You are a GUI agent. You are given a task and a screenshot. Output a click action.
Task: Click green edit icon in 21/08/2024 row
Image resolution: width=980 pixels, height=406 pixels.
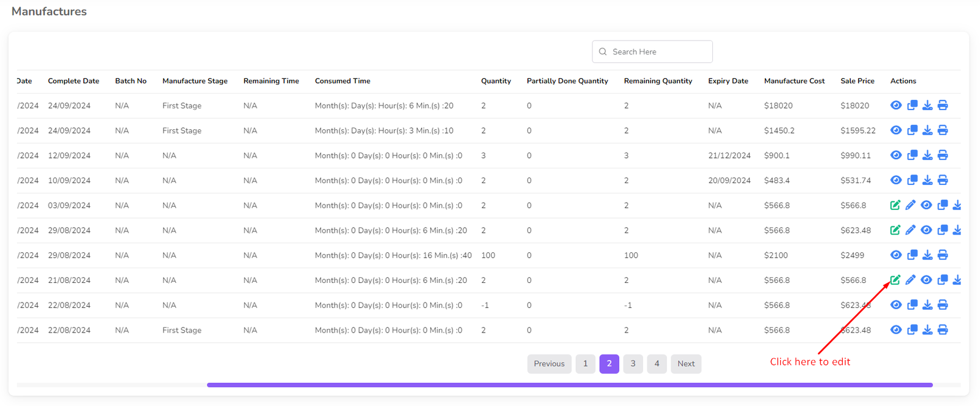point(895,280)
